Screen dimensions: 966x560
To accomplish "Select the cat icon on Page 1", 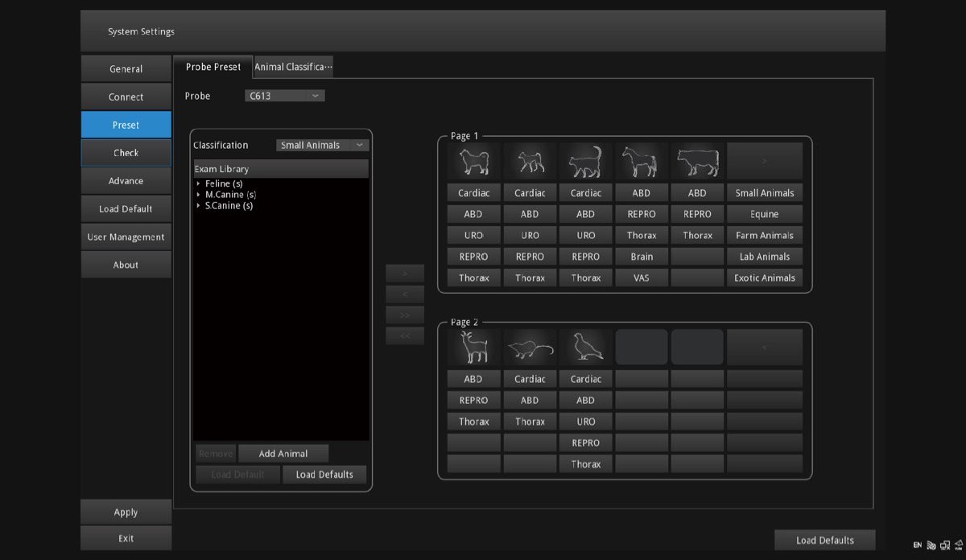I will point(585,162).
